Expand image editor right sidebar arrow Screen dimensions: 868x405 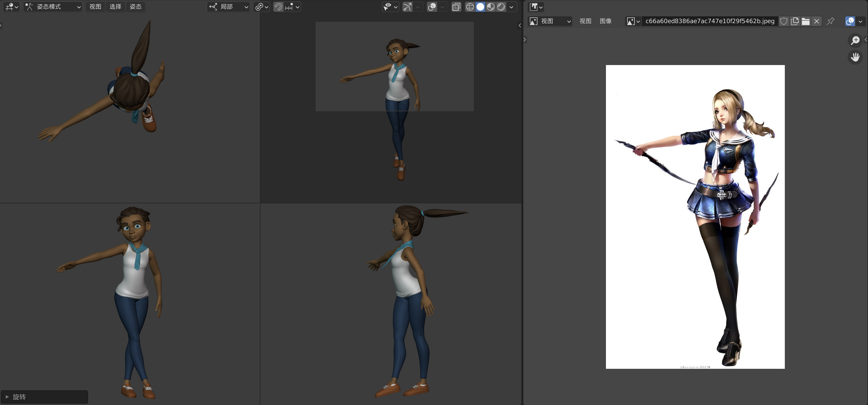pyautogui.click(x=866, y=40)
